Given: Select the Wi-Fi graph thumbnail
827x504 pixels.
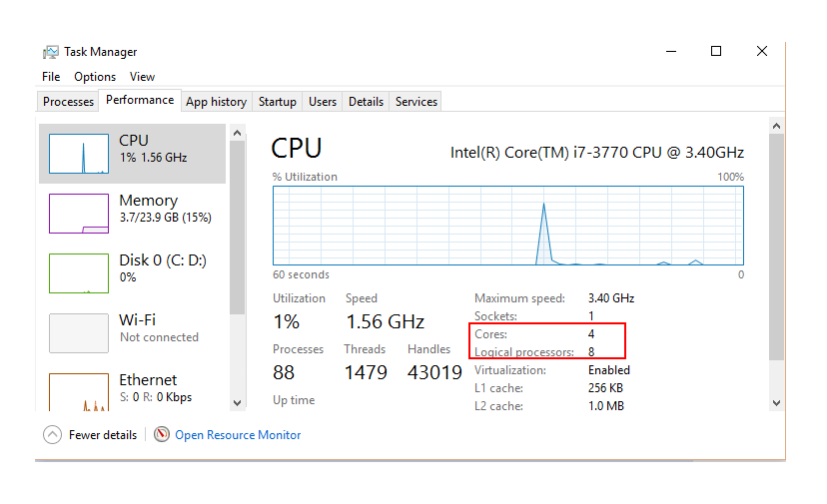Looking at the screenshot, I should (79, 333).
